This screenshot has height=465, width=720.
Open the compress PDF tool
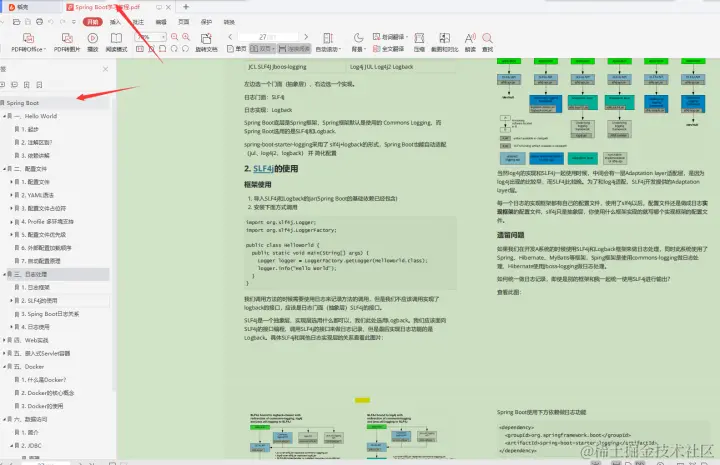[x=419, y=42]
